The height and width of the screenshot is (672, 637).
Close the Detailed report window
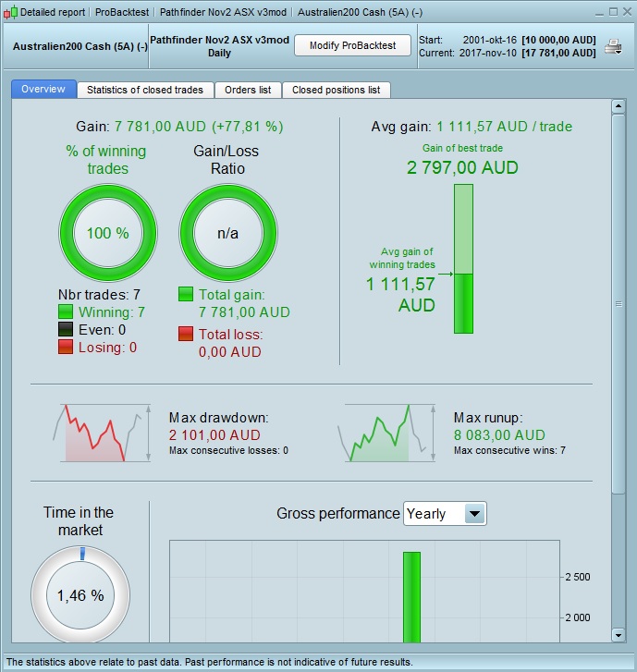(627, 12)
